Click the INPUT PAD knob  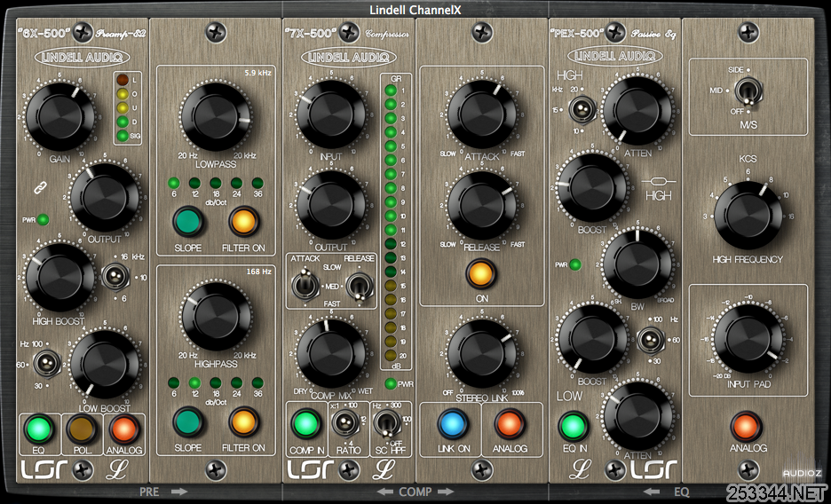point(748,338)
